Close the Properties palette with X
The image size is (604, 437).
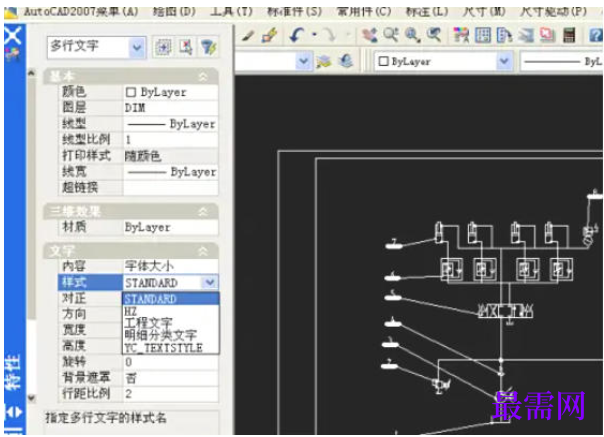click(x=13, y=35)
